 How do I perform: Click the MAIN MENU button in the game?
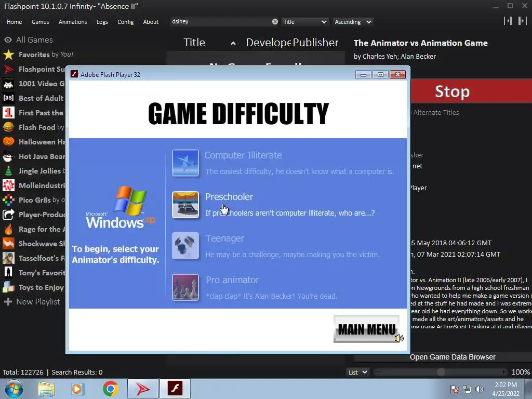click(366, 329)
